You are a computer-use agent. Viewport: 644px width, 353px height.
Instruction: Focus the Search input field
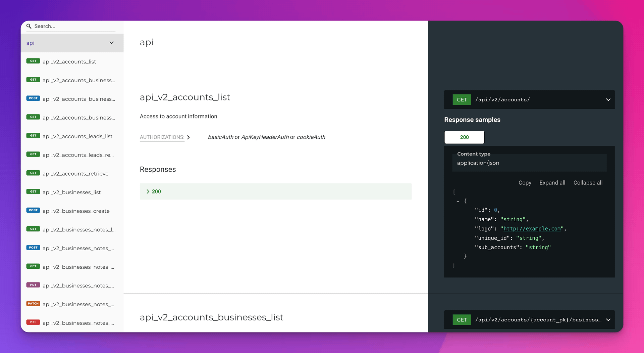74,26
